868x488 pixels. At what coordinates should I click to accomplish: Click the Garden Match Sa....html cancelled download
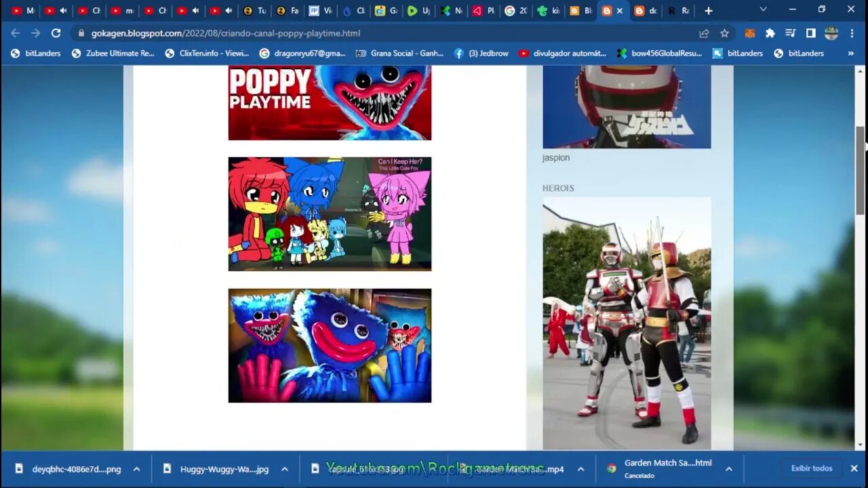coord(660,469)
